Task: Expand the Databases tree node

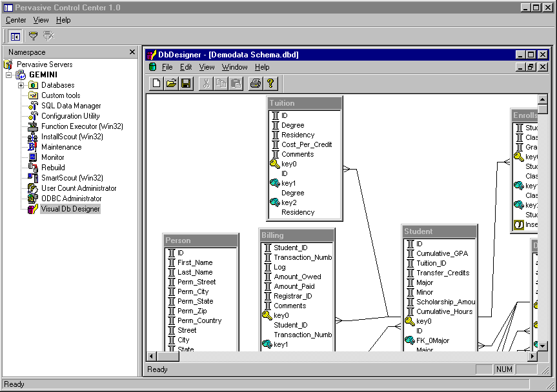Action: [21, 85]
